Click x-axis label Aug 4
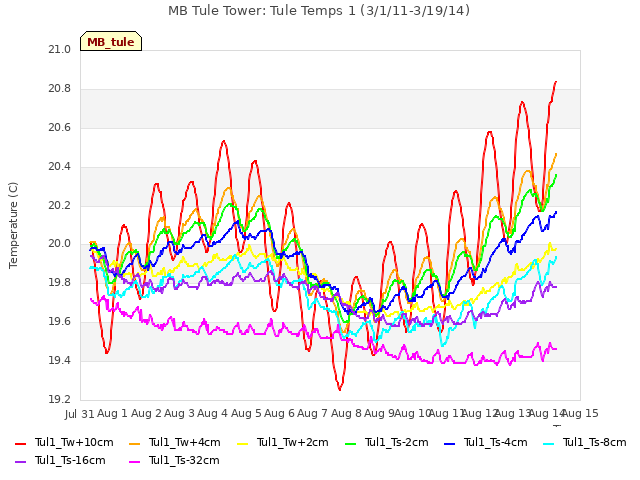The image size is (640, 480). (213, 413)
